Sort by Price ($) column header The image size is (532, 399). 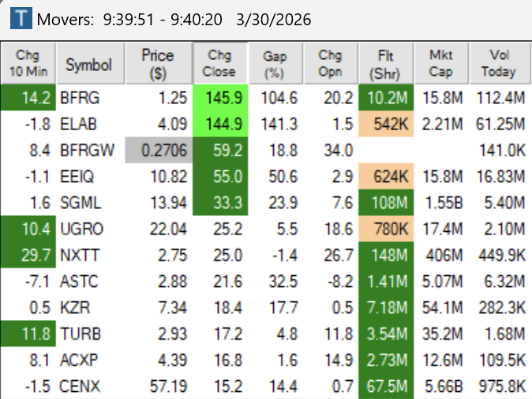pos(159,63)
